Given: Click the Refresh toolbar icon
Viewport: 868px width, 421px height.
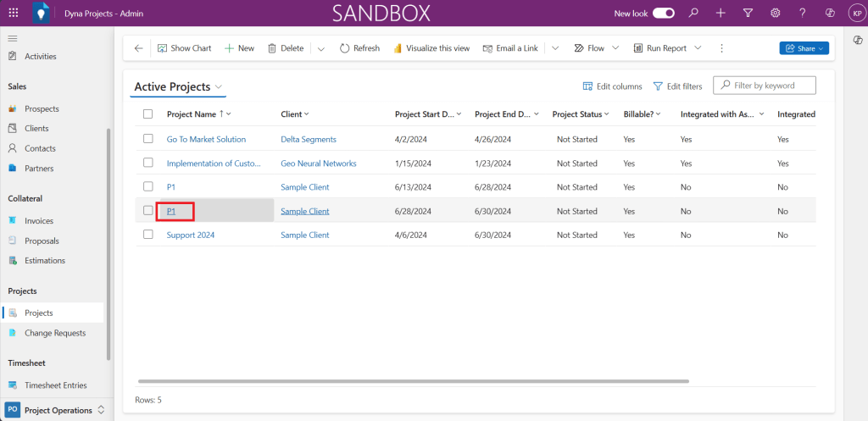Looking at the screenshot, I should coord(345,48).
